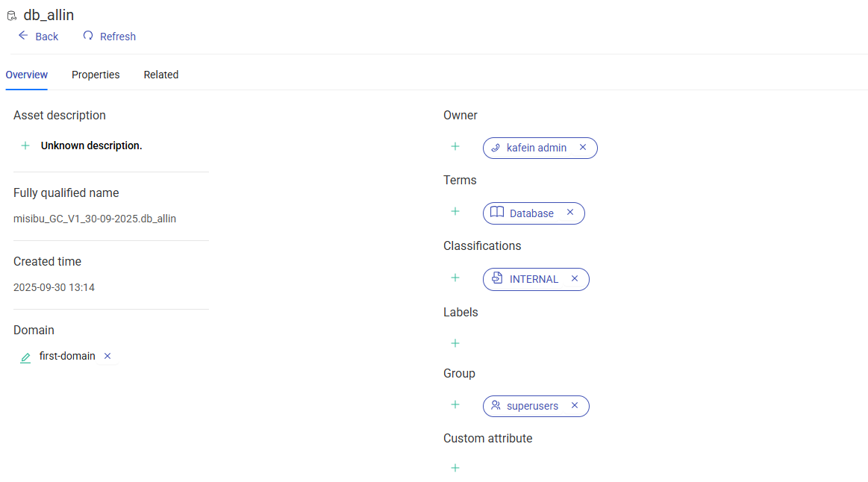The image size is (868, 482).
Task: Open the Related tab
Action: pos(160,75)
